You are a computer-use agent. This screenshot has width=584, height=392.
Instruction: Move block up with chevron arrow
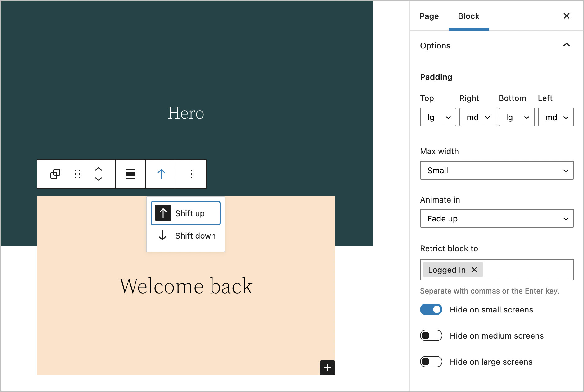[x=98, y=169]
